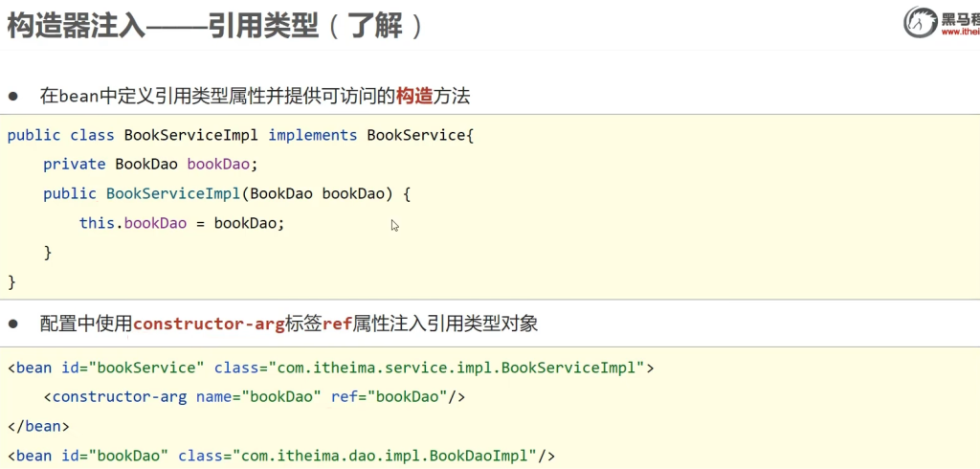Click the this.bookDao assignment line

point(182,223)
